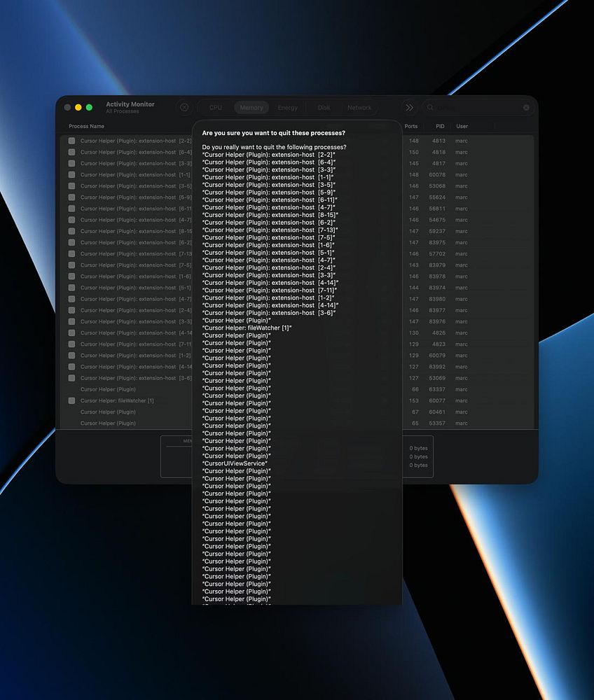
Task: Clear the search field with its X icon
Action: coord(526,108)
